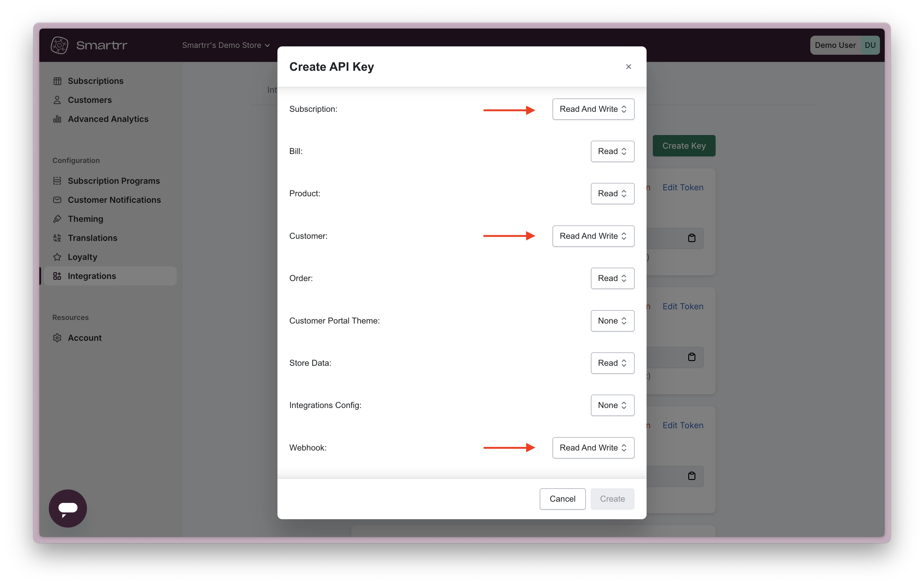Image resolution: width=924 pixels, height=587 pixels.
Task: Open Customer Notifications menu item
Action: pyautogui.click(x=114, y=200)
